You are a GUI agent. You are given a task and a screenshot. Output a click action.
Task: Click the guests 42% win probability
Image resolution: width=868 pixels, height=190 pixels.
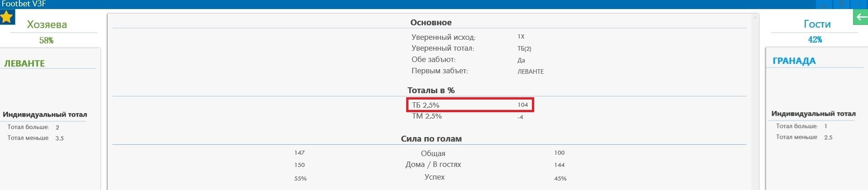click(x=815, y=40)
